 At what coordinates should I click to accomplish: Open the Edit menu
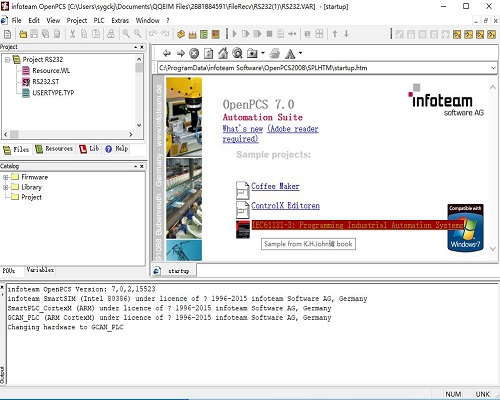coord(34,20)
